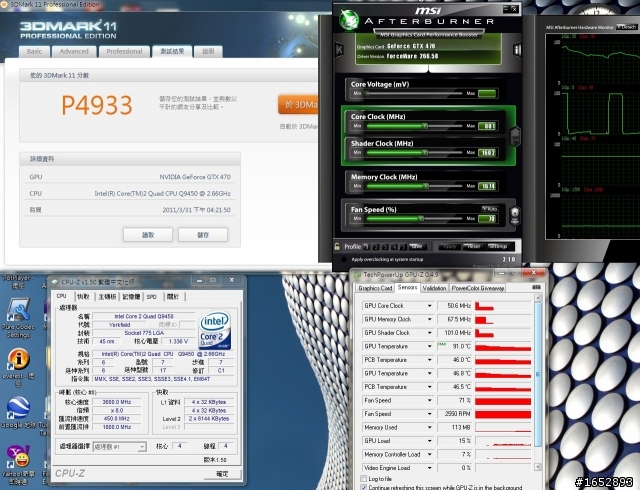640x490 pixels.
Task: Select Afterburner profile slot 3
Action: 385,247
